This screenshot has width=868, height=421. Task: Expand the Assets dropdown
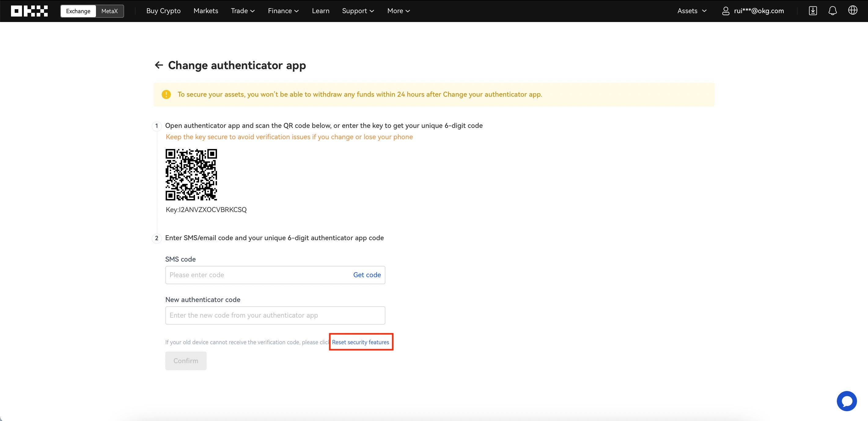tap(692, 11)
